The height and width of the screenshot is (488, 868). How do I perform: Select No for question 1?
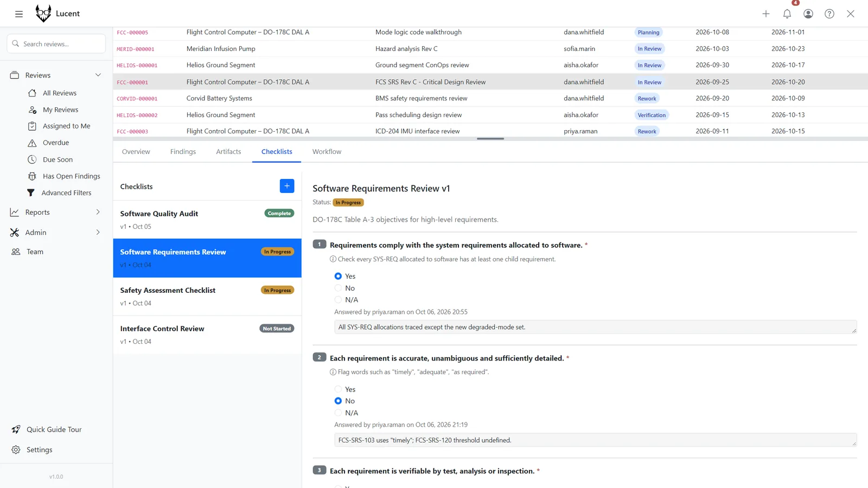pyautogui.click(x=338, y=288)
